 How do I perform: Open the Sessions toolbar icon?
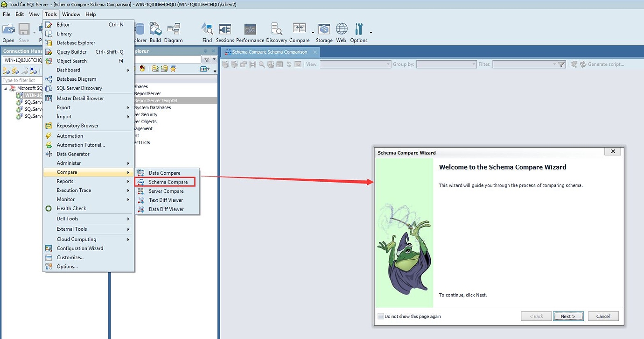tap(225, 32)
